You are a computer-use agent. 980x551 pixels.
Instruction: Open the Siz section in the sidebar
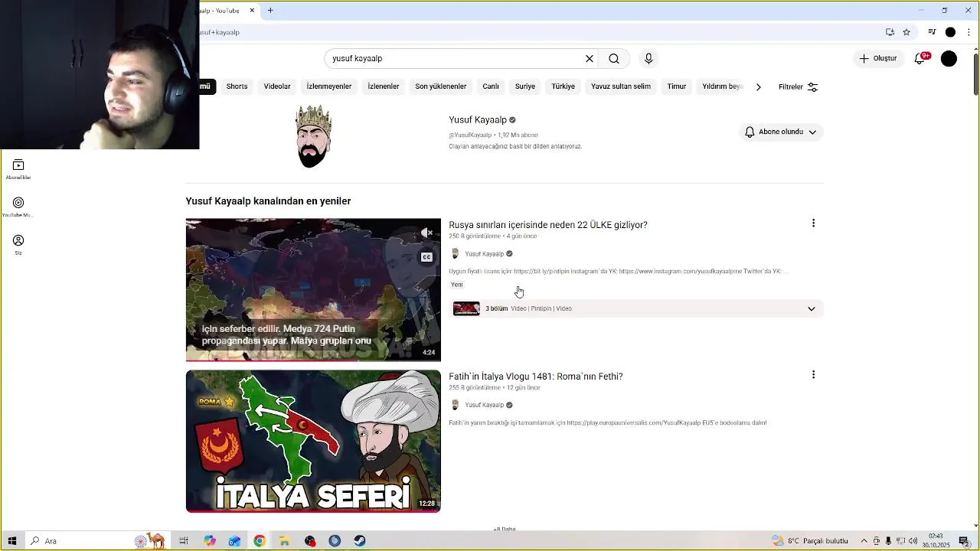(x=18, y=245)
